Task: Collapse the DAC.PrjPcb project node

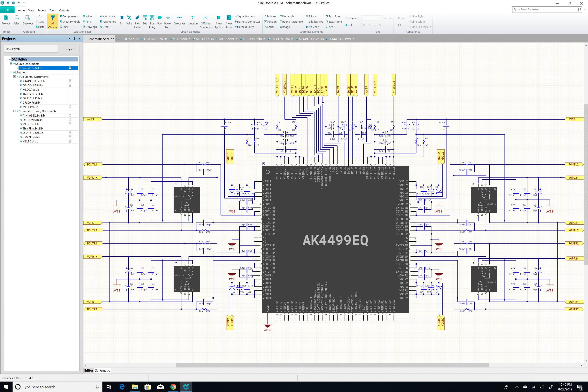Action: coord(7,59)
